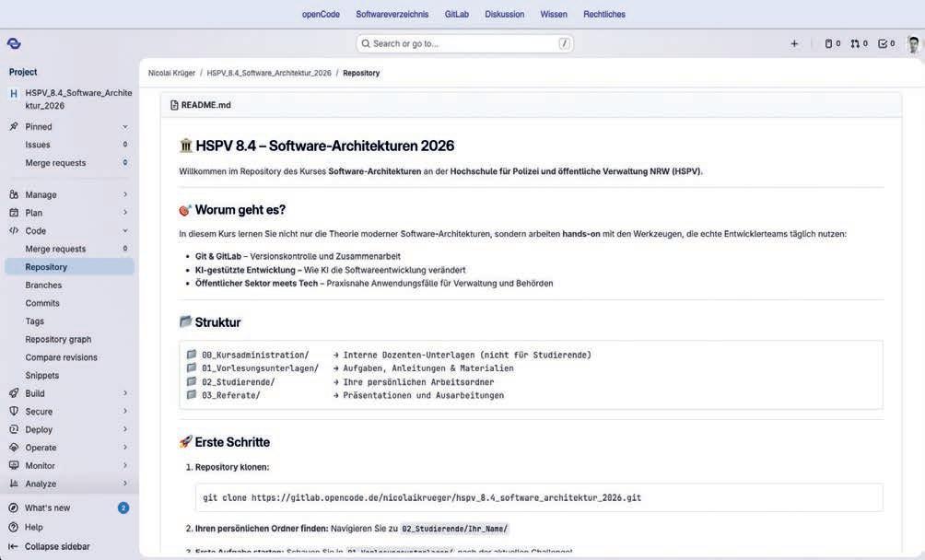The width and height of the screenshot is (925, 560).
Task: Click the README.md file icon
Action: click(174, 105)
